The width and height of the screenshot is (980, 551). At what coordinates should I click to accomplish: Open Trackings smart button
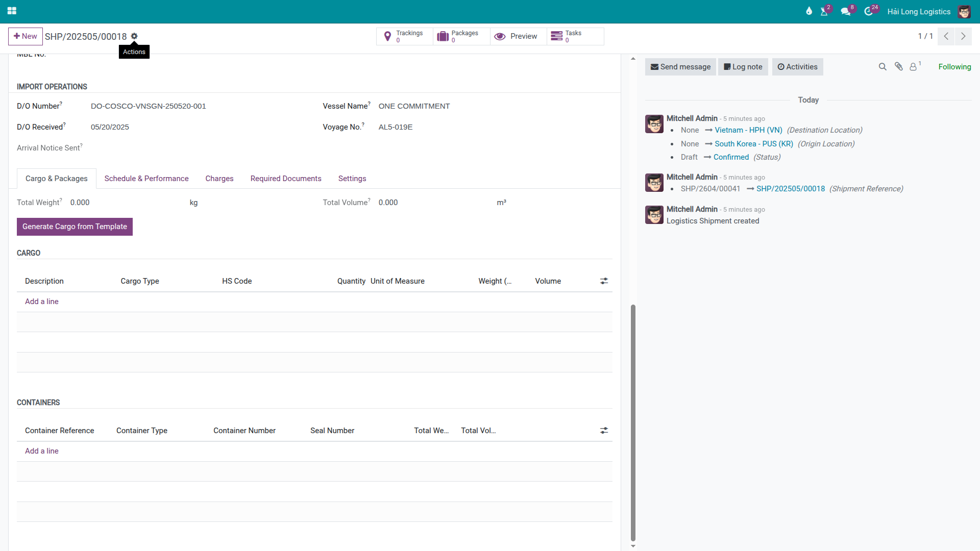pos(405,36)
